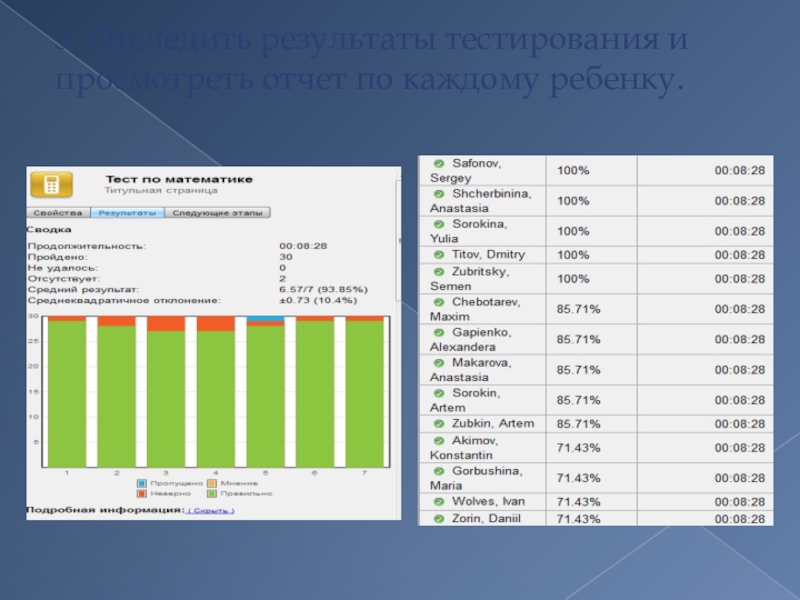Click the red Неверно legend swatch
This screenshot has height=600, width=800.
(142, 493)
